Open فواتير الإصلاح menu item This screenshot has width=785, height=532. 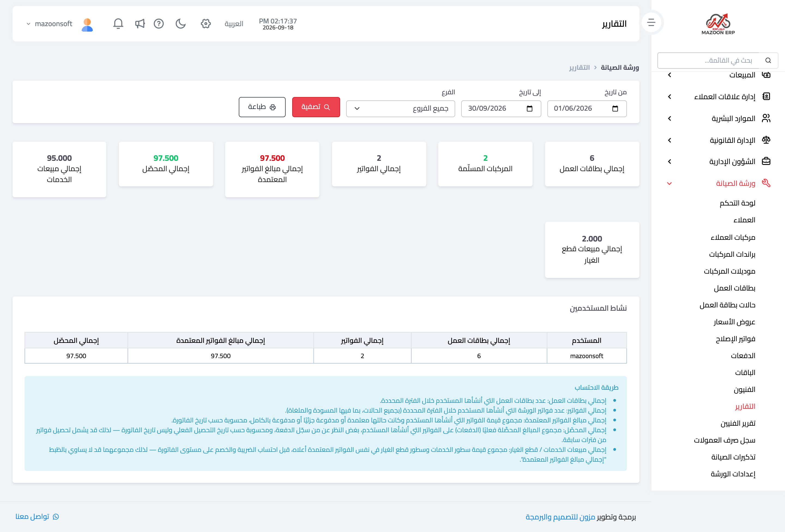click(x=736, y=338)
